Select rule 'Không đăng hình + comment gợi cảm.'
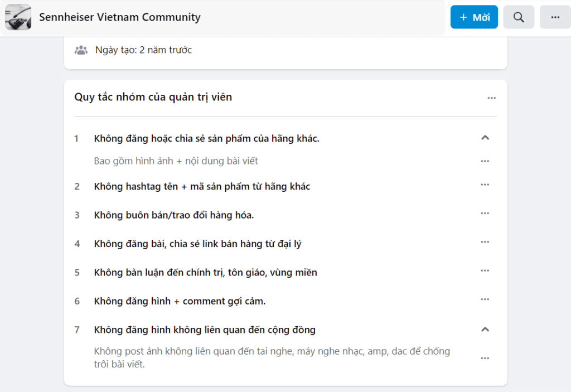 (x=180, y=301)
